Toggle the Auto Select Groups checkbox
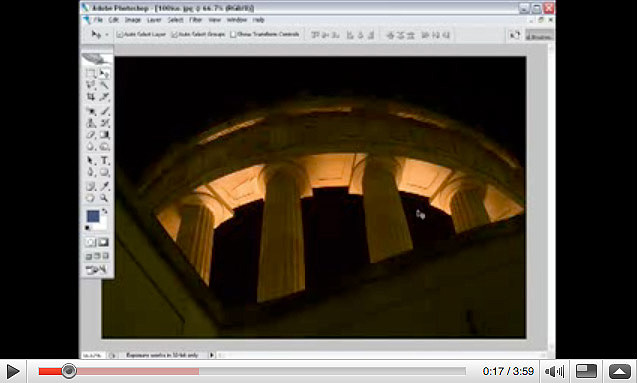 click(175, 35)
